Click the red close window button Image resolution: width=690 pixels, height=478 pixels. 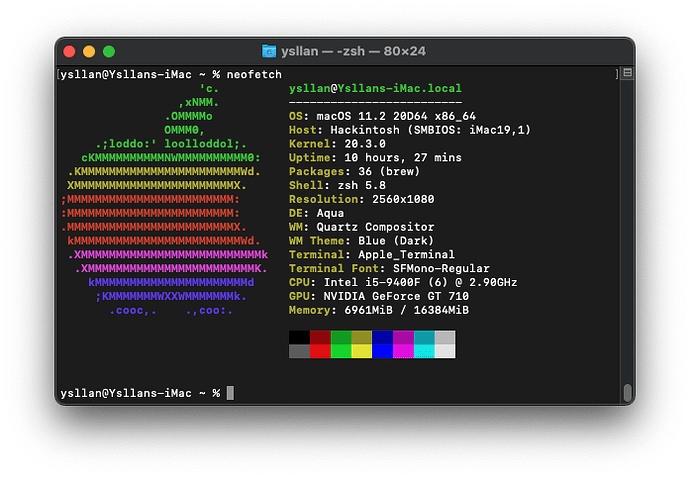(70, 51)
